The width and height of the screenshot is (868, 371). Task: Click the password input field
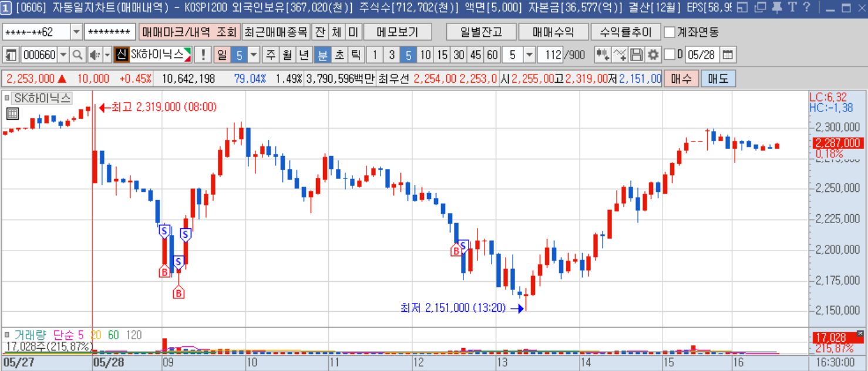click(110, 32)
